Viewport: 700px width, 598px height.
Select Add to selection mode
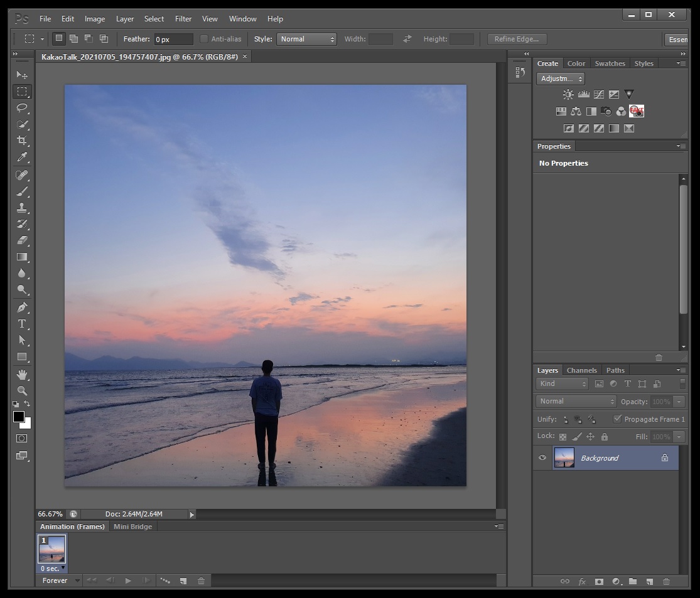73,38
